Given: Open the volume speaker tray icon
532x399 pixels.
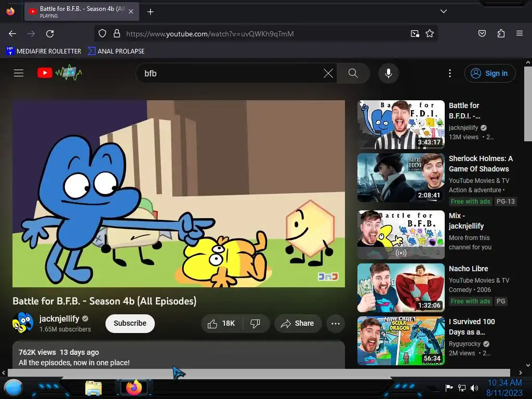Looking at the screenshot, I should coord(474,388).
